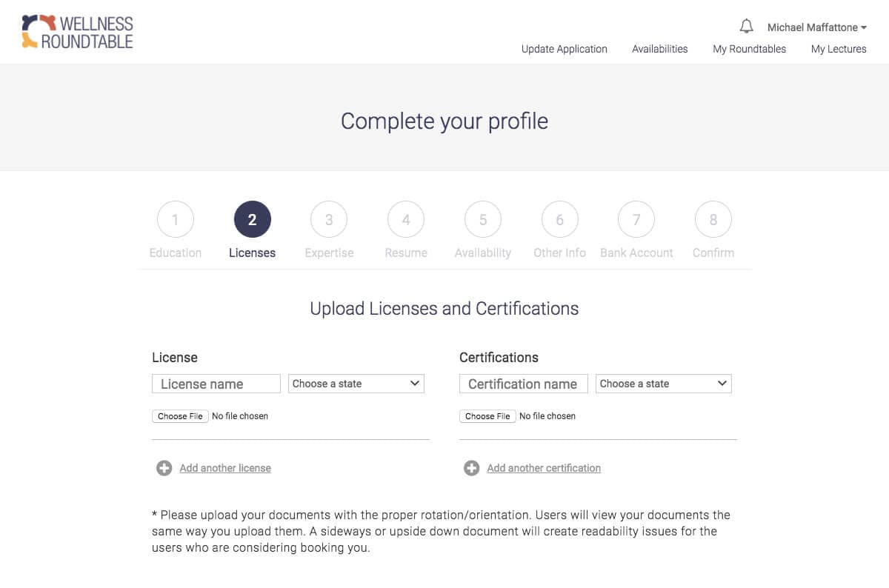Expand the Certifications state dropdown
The height and width of the screenshot is (588, 889).
[663, 384]
